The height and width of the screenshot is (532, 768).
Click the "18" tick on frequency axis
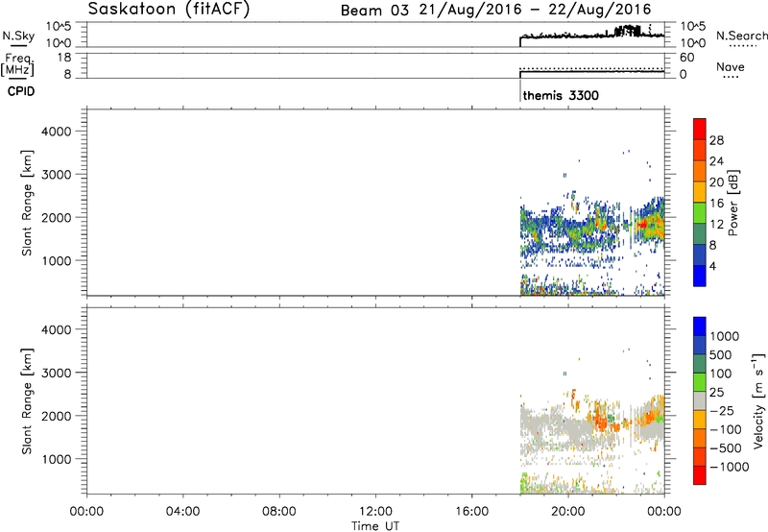click(x=63, y=58)
